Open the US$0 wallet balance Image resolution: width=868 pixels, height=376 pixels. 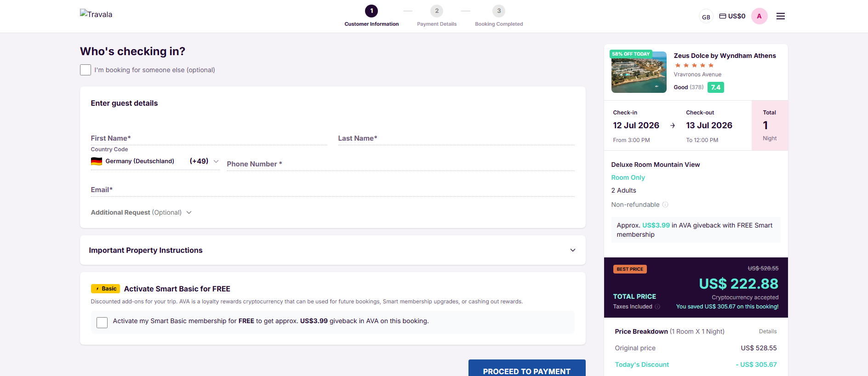(x=732, y=16)
